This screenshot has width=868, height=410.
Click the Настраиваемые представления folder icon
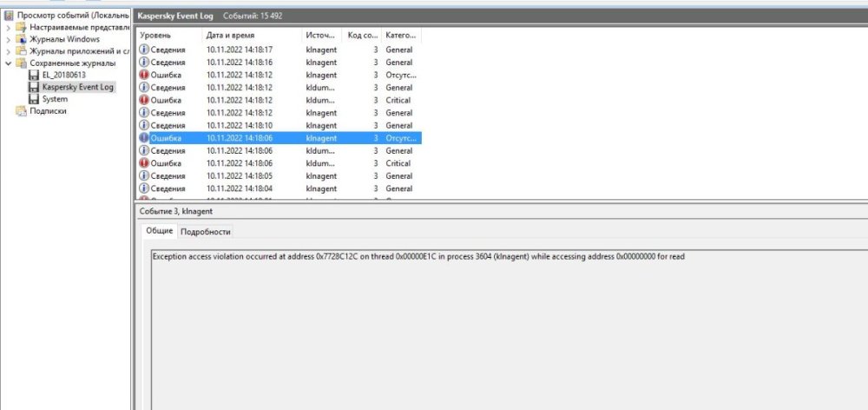21,27
